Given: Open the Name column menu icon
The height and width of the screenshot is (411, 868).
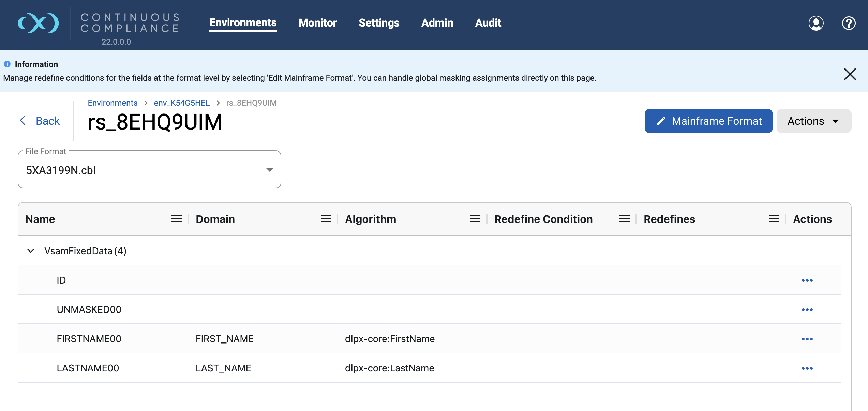Looking at the screenshot, I should (176, 219).
